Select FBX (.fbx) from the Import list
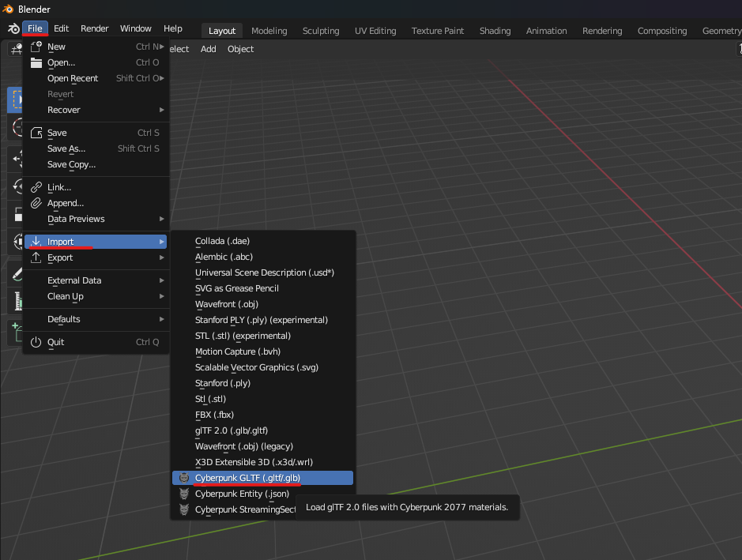This screenshot has height=560, width=742. pyautogui.click(x=214, y=415)
